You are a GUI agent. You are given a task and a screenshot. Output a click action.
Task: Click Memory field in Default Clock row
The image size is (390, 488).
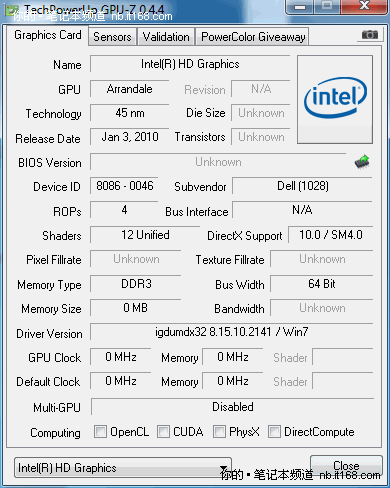coord(233,381)
